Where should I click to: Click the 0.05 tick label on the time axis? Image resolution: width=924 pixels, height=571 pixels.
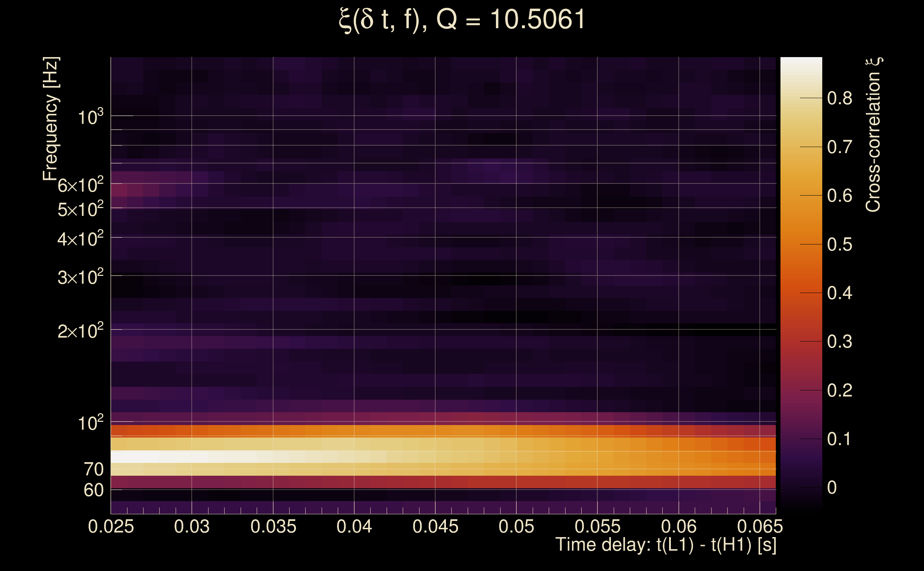coord(516,526)
